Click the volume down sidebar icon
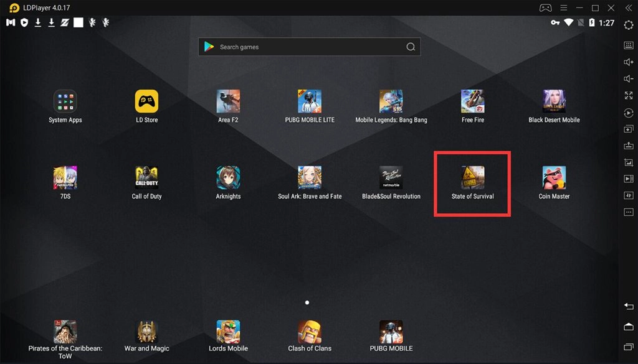This screenshot has height=364, width=638. [629, 78]
